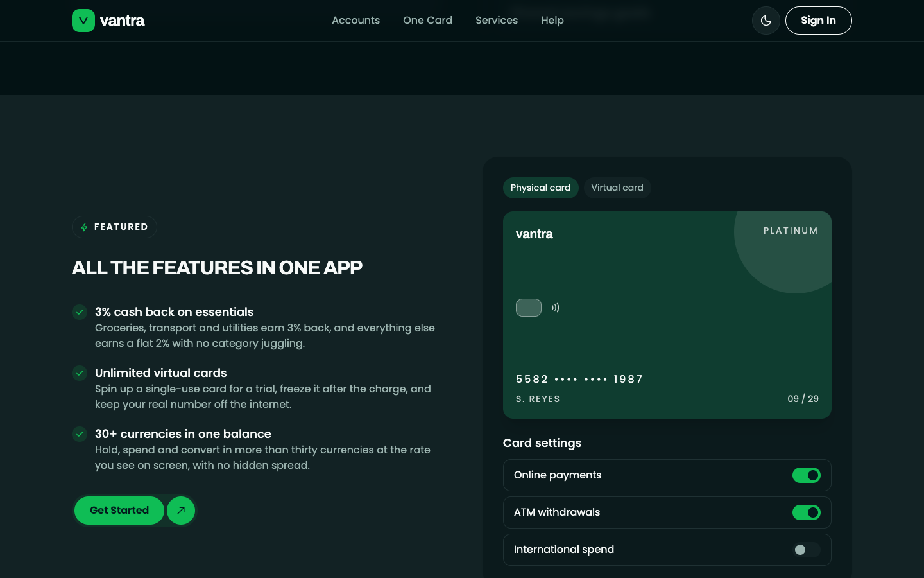
Task: Enable the International spend toggle
Action: tap(807, 550)
